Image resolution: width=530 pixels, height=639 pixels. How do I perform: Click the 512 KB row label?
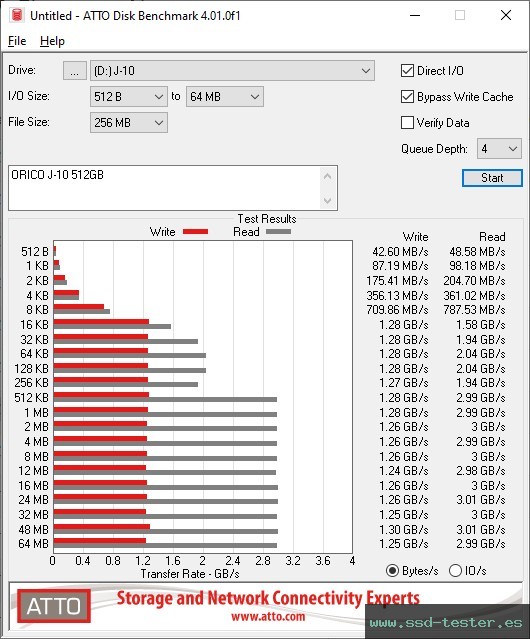coord(31,398)
